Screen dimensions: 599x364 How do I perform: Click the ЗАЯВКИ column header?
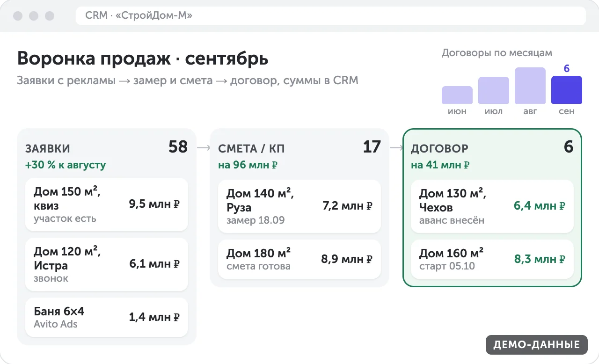point(48,149)
